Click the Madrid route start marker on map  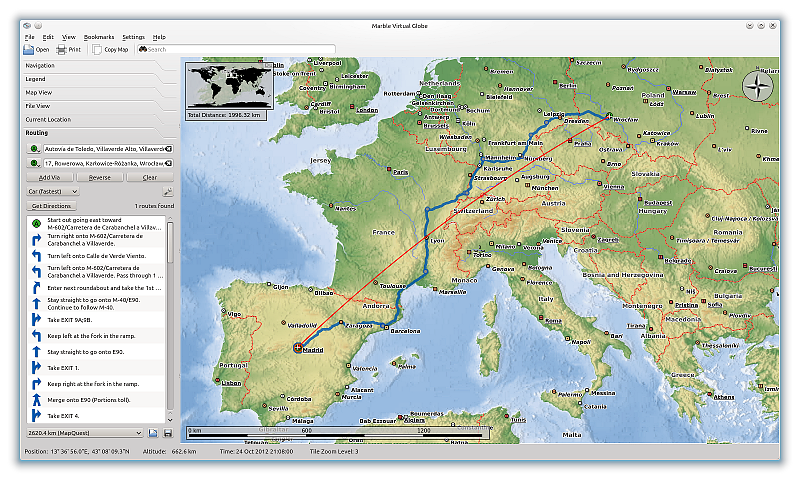pos(298,348)
